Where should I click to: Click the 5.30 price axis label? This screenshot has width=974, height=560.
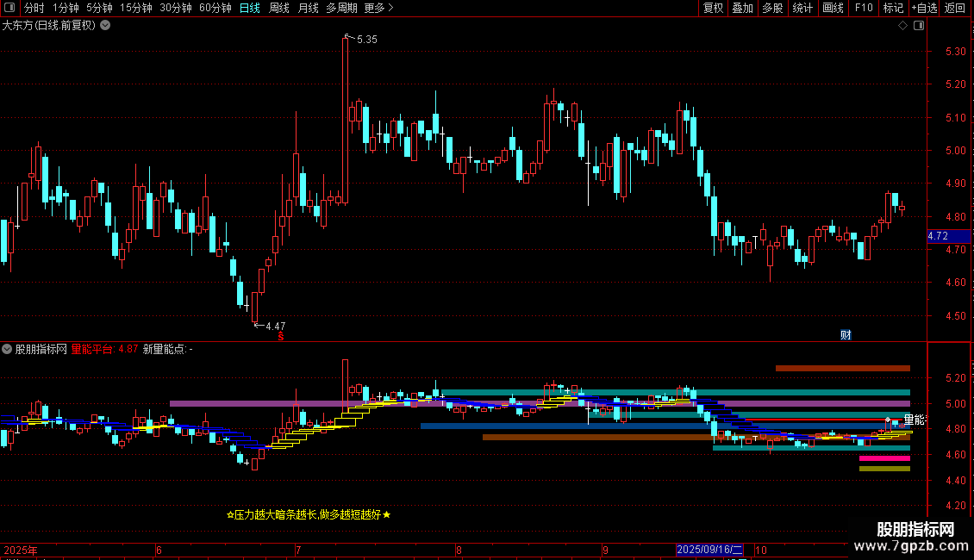click(955, 52)
